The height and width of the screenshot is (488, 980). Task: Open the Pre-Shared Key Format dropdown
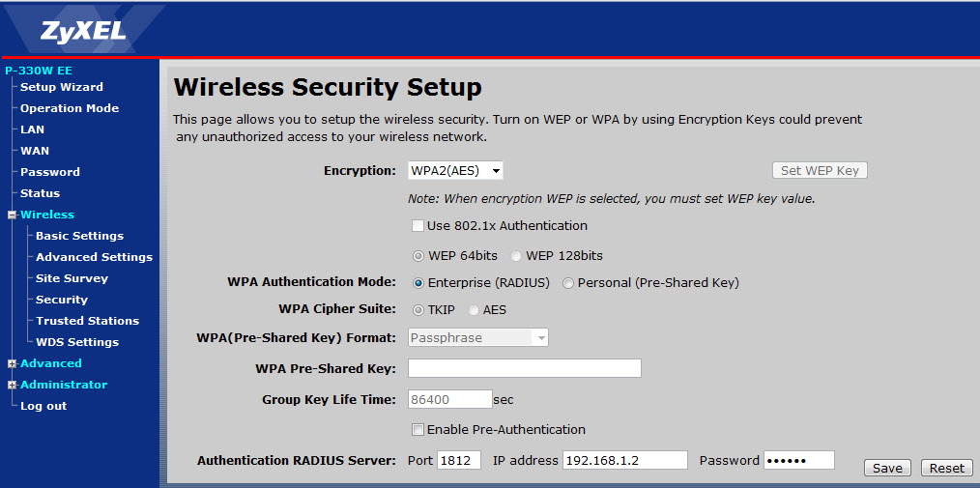coord(478,338)
